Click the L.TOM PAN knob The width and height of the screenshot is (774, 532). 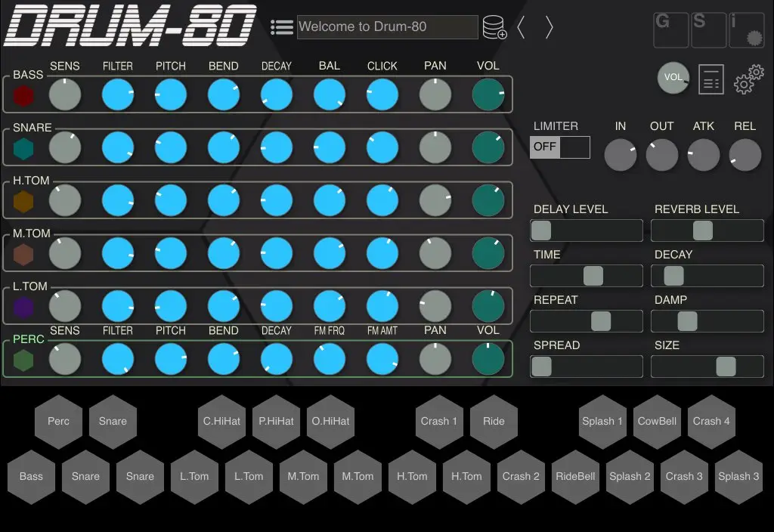coord(435,306)
